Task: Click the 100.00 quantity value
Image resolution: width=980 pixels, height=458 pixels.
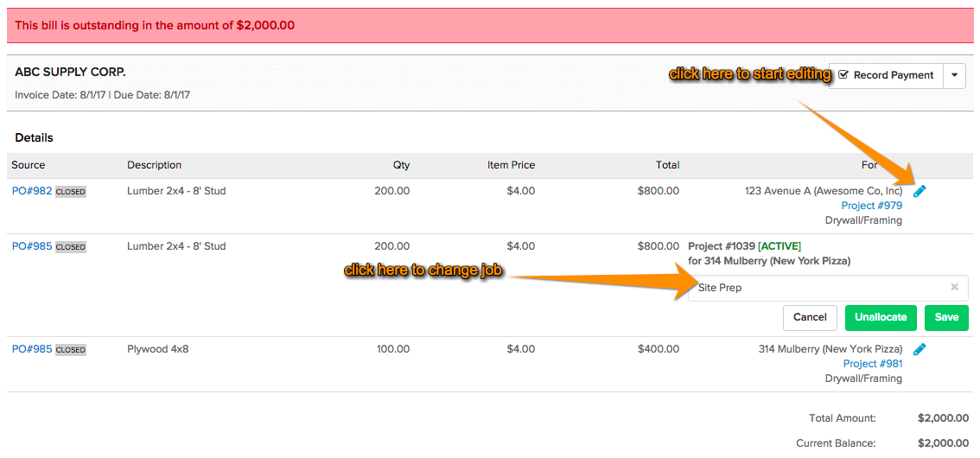Action: (393, 349)
